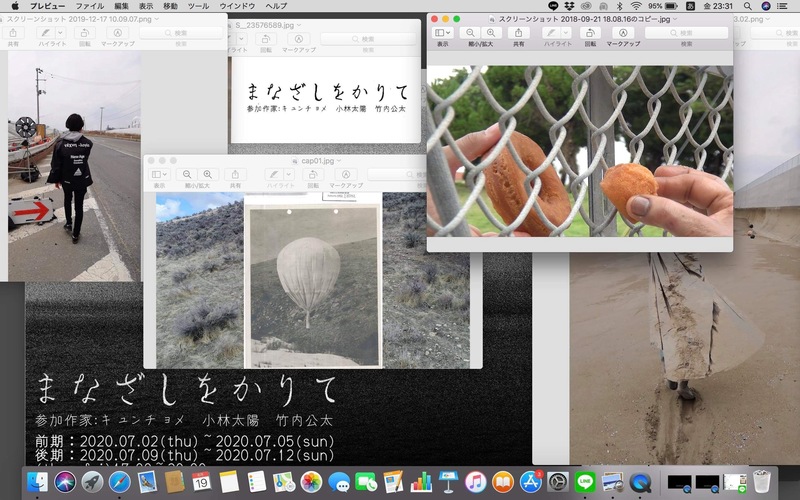Zoom out in the cap01.jpg window
This screenshot has width=800, height=500.
coord(187,174)
